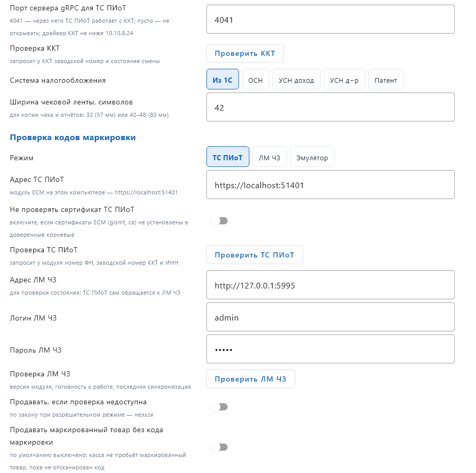Click the Адрес ЛМ ЧЗ field
The width and height of the screenshot is (476, 473).
(x=330, y=285)
